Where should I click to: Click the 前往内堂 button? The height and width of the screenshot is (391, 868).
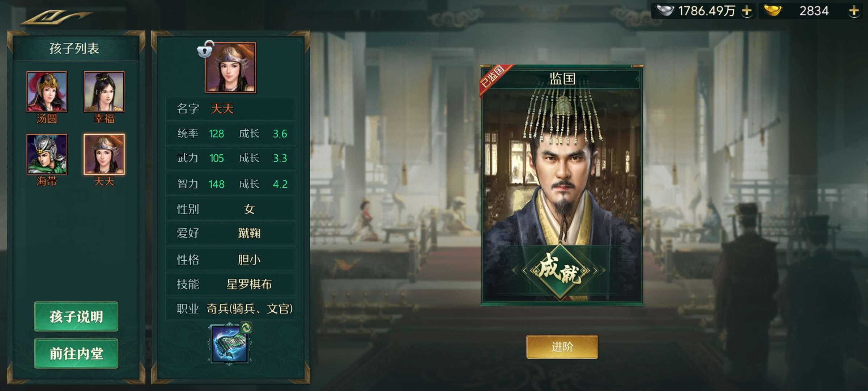click(x=76, y=353)
